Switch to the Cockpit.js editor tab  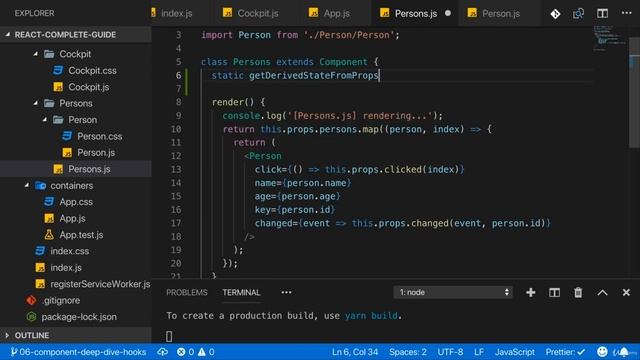click(258, 13)
